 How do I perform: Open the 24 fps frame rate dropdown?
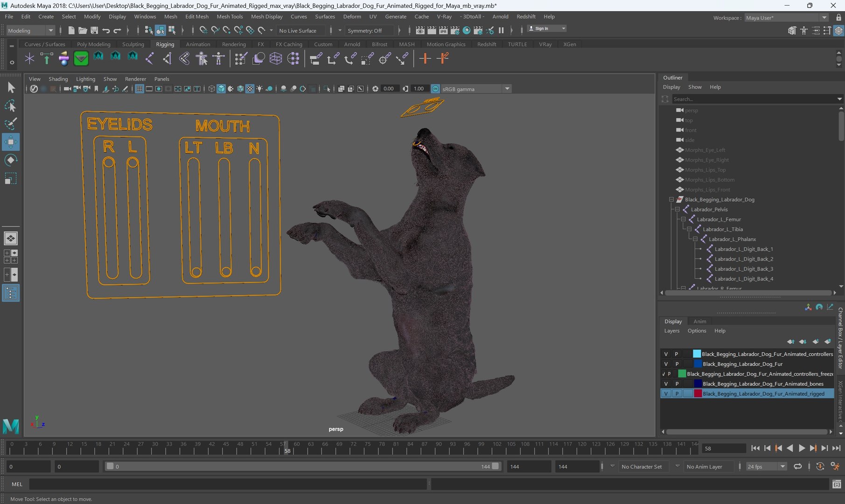[x=766, y=466]
